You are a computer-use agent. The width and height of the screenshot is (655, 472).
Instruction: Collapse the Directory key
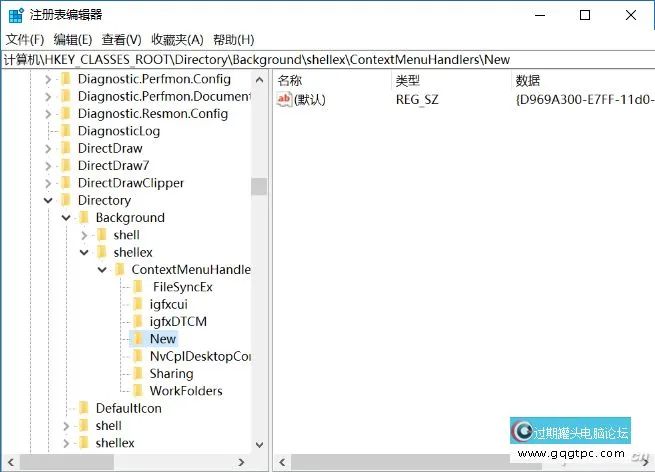pyautogui.click(x=48, y=200)
